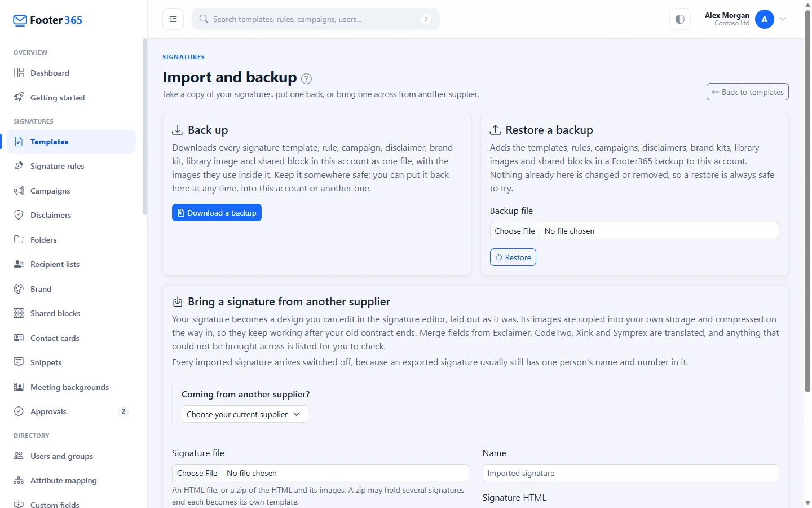This screenshot has height=508, width=812.
Task: Toggle the sidebar collapse icon button
Action: coord(173,19)
